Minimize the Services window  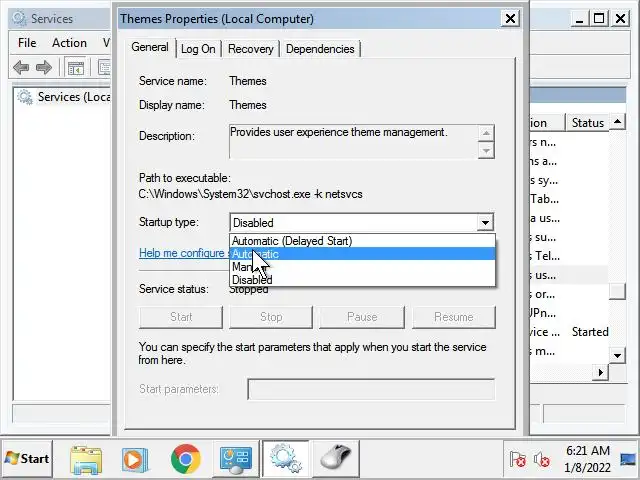[x=579, y=18]
